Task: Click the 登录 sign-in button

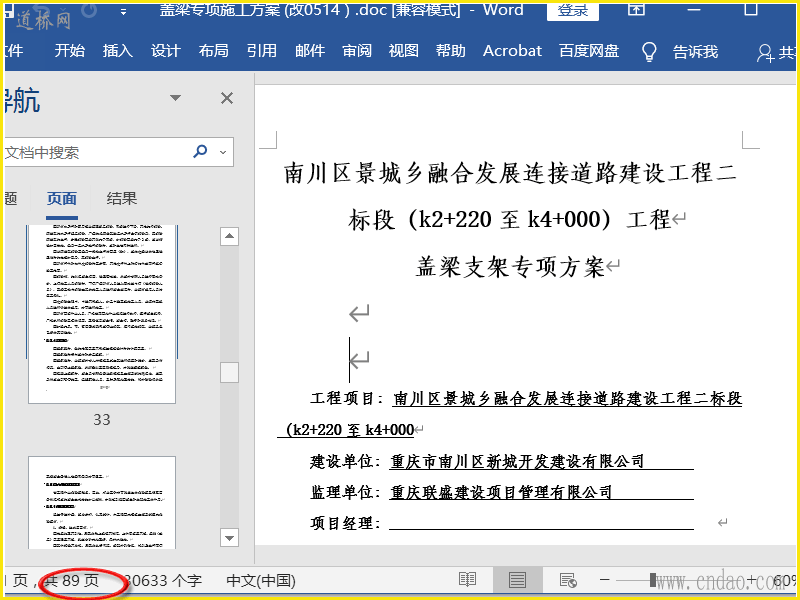Action: coord(573,10)
